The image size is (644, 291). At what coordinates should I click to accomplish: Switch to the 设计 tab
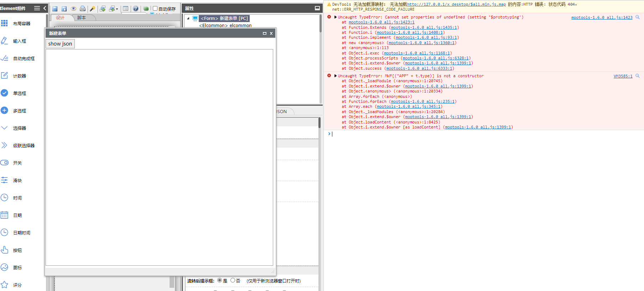(60, 17)
